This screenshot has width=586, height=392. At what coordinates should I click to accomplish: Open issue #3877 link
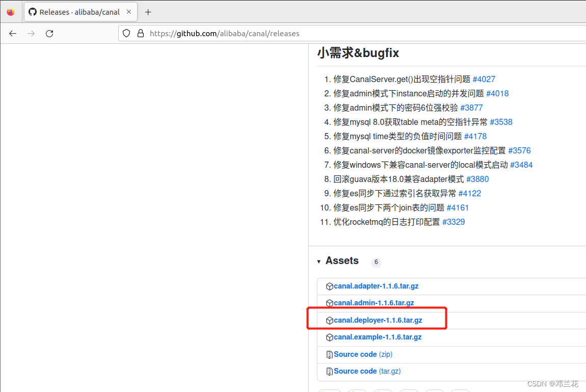click(x=472, y=108)
